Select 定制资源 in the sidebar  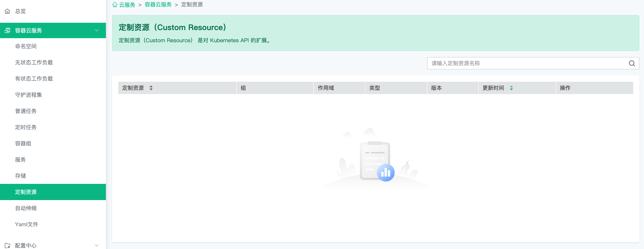click(53, 192)
